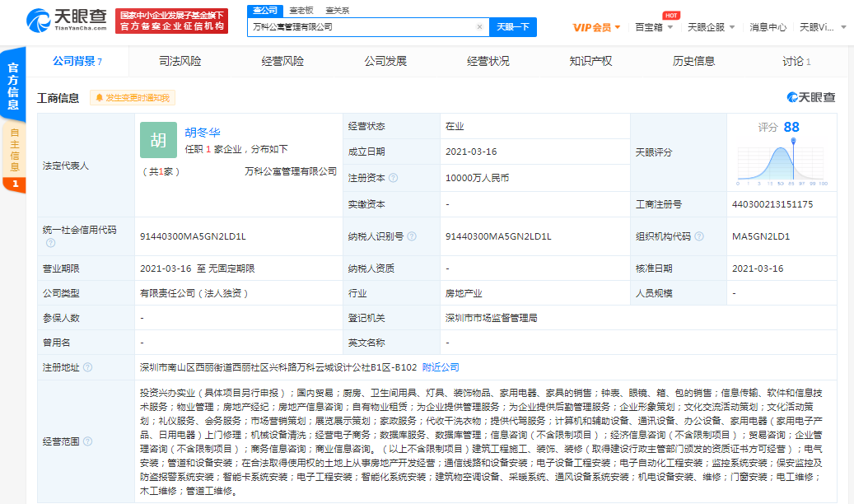854x504 pixels.
Task: Click the 发生变更时通知我 notification button
Action: point(132,98)
